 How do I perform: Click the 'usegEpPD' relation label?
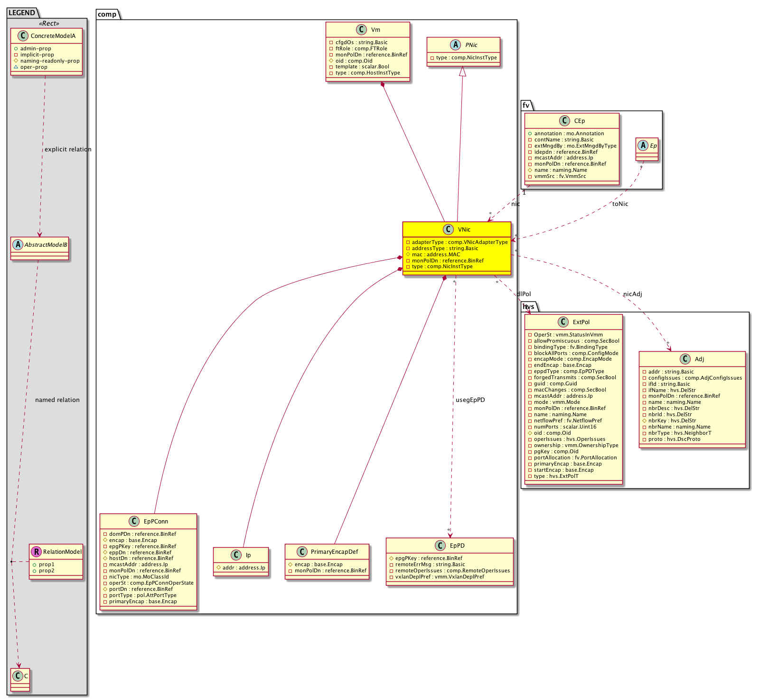(x=470, y=400)
